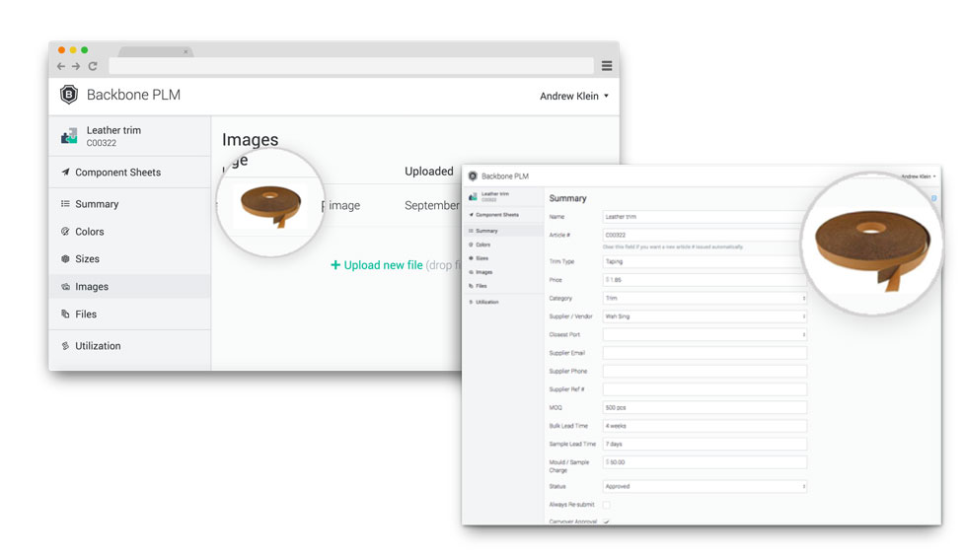Screen dimensions: 965x560
Task: Open Images in Summary window sidebar
Action: (483, 272)
